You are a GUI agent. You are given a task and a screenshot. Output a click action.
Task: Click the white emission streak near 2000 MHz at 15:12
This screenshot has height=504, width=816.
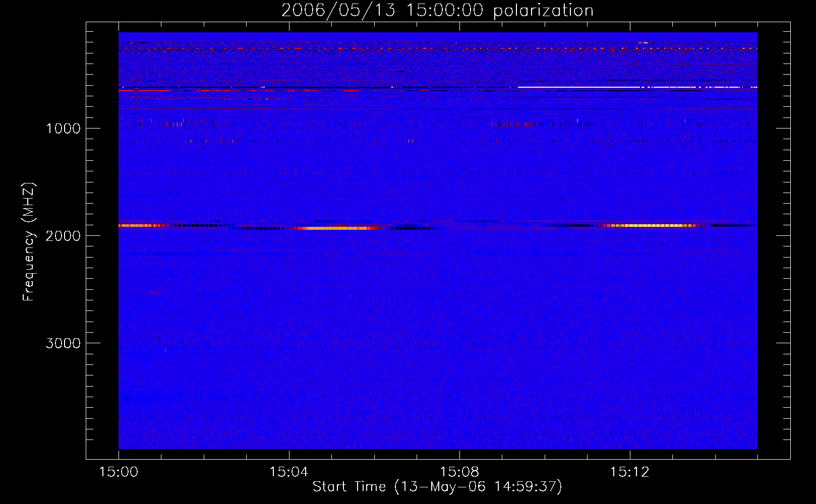click(651, 226)
